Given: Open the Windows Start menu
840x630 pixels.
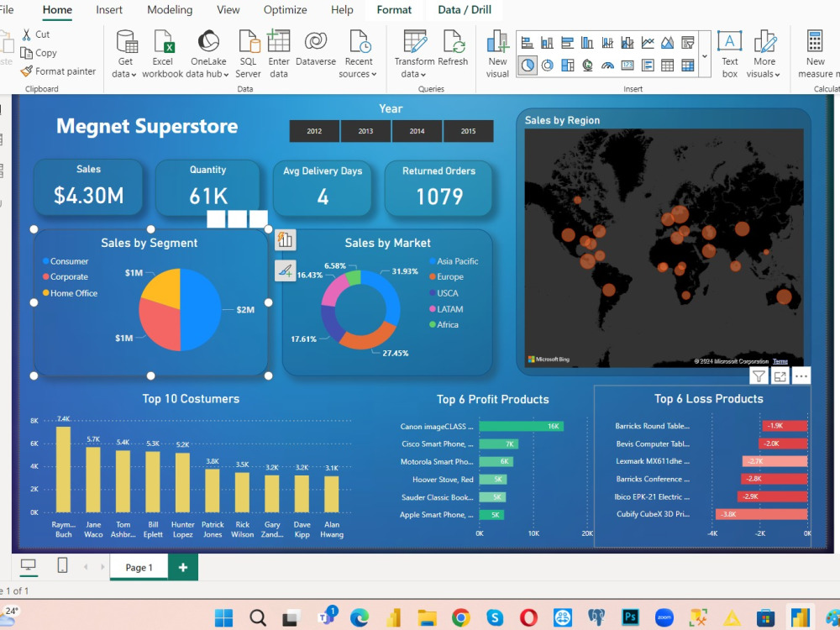Looking at the screenshot, I should coord(224,617).
